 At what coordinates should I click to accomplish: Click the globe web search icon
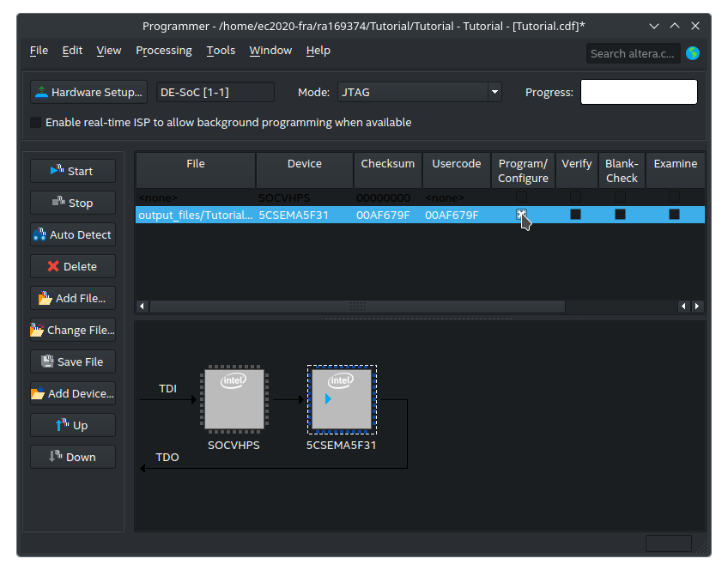[693, 53]
